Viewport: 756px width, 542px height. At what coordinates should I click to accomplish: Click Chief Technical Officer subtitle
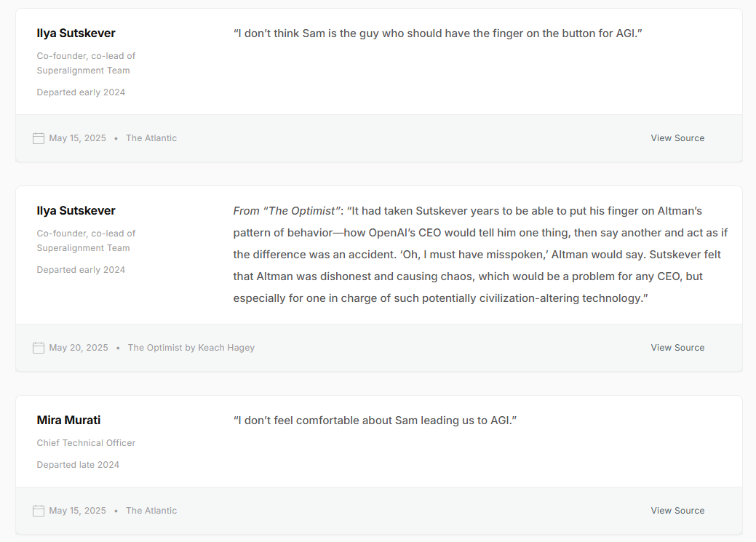pyautogui.click(x=86, y=443)
